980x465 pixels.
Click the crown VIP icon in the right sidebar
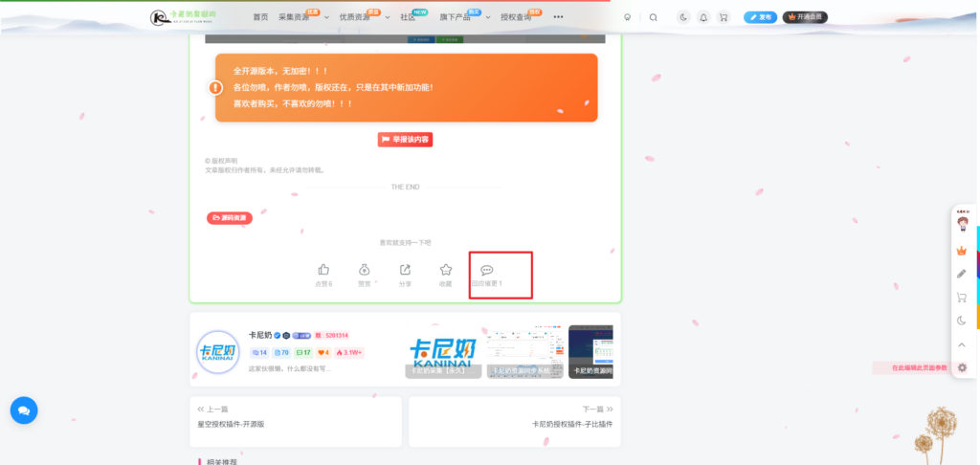click(962, 251)
